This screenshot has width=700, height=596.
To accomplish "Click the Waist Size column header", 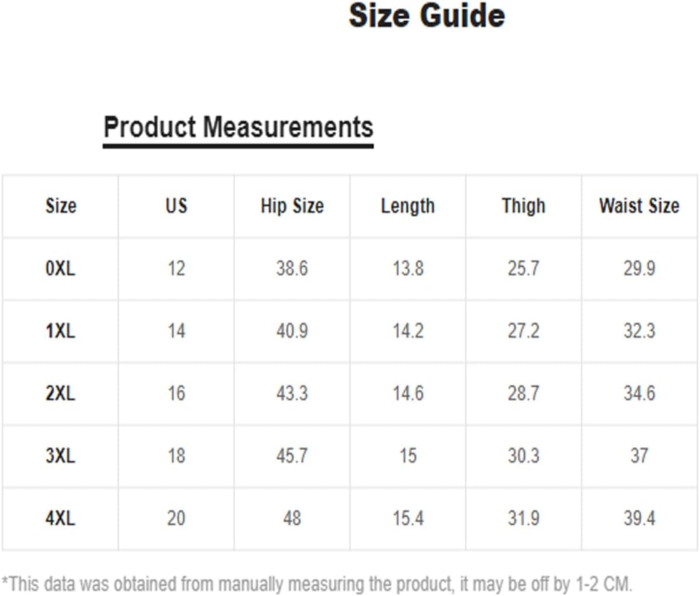I will point(639,206).
